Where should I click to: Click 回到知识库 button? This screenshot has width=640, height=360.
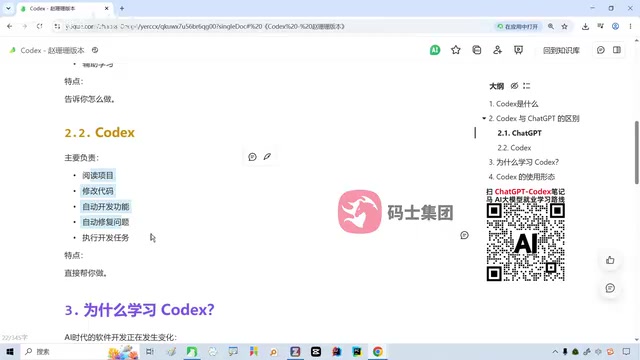(x=561, y=51)
